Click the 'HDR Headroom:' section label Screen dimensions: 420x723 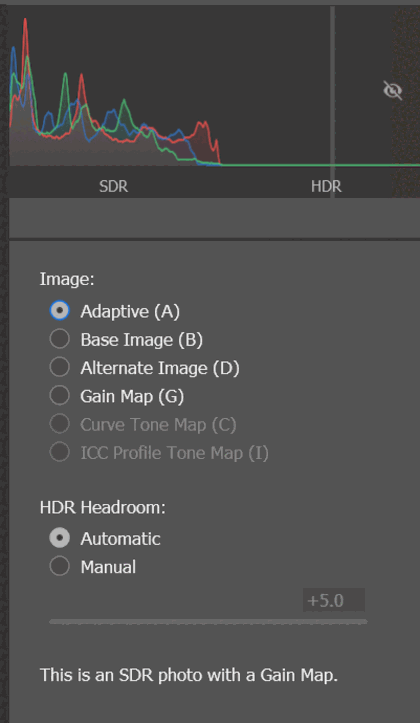pos(102,507)
